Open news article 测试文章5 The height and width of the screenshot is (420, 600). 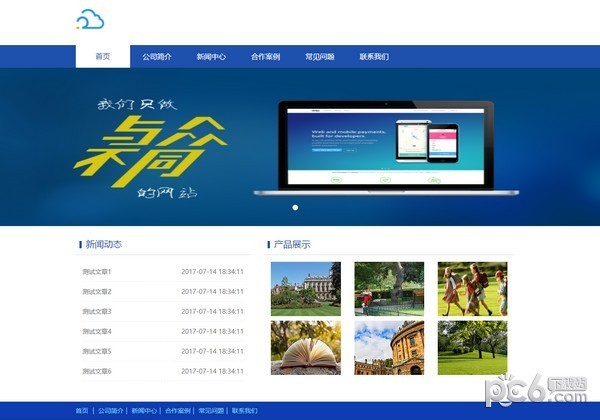[97, 351]
